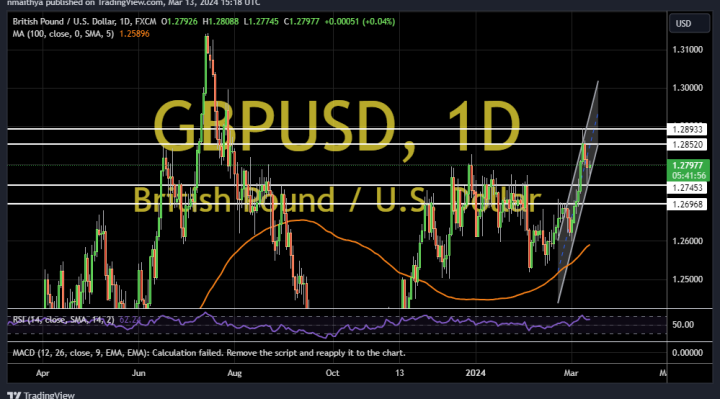Image resolution: width=720 pixels, height=399 pixels.
Task: Click the Aug label on the time axis
Action: 235,373
